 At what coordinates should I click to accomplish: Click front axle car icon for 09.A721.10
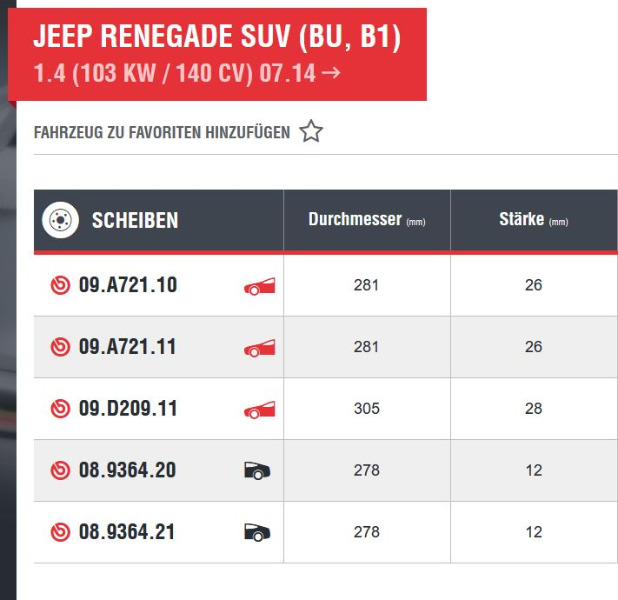259,286
